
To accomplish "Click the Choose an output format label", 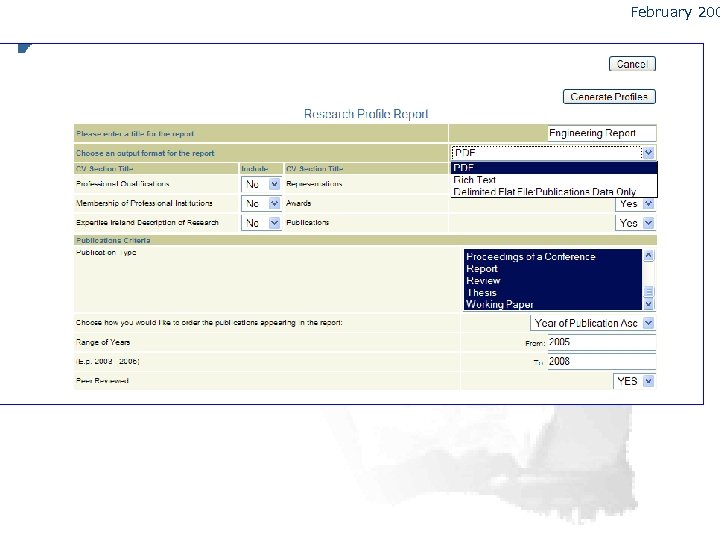I will click(145, 153).
